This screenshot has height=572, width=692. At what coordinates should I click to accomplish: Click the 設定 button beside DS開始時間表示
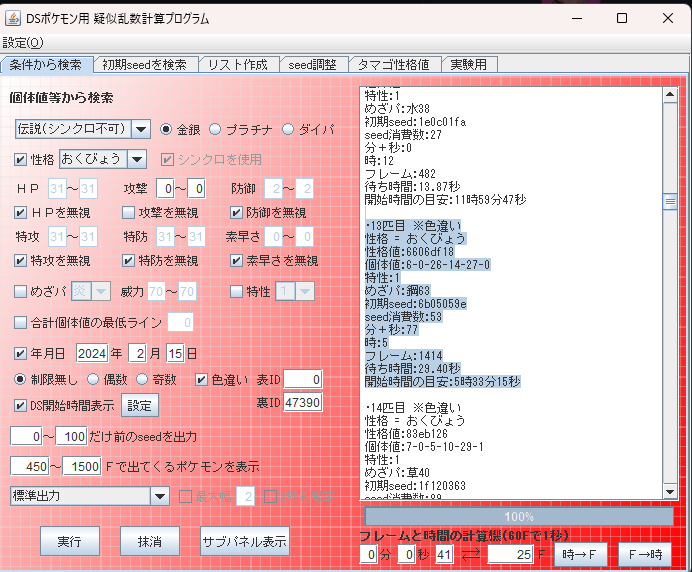coord(139,406)
